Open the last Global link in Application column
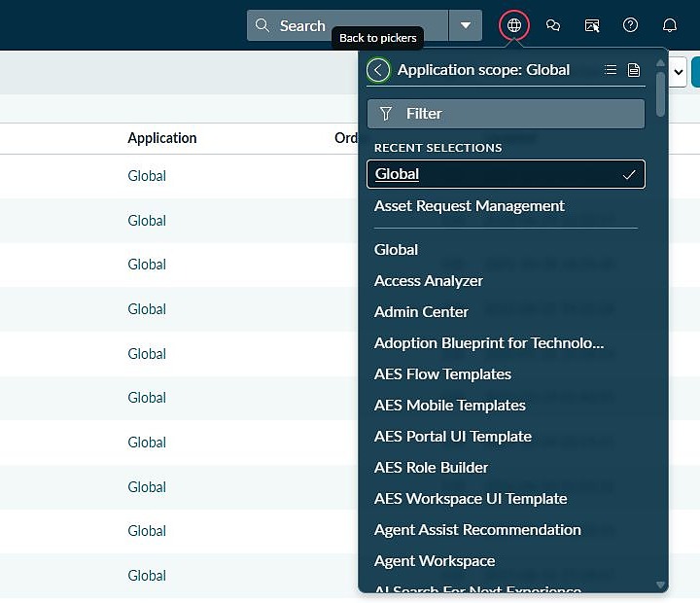This screenshot has width=700, height=603. pos(147,576)
